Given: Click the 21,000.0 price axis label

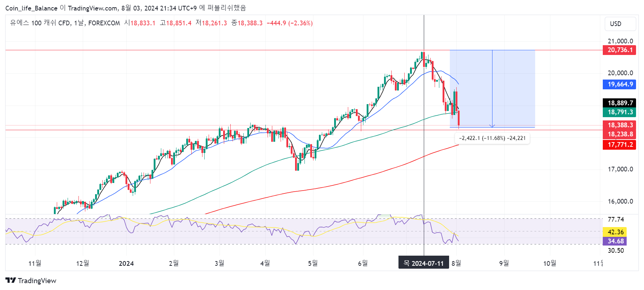Looking at the screenshot, I should click(620, 41).
